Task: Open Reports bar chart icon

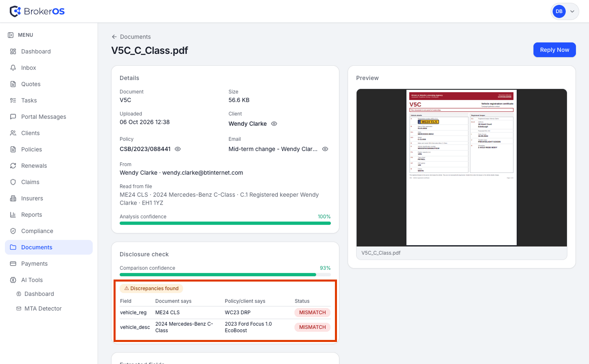Action: pyautogui.click(x=13, y=215)
